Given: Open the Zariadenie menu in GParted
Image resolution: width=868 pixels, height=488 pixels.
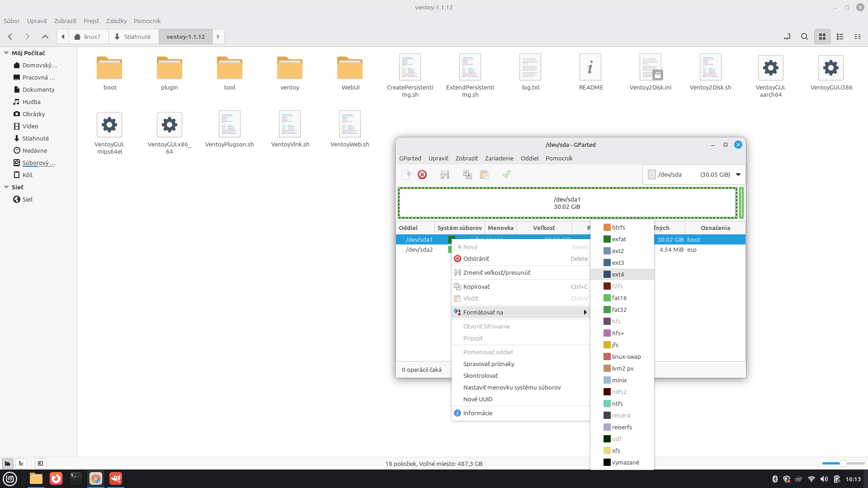Looking at the screenshot, I should (x=499, y=158).
